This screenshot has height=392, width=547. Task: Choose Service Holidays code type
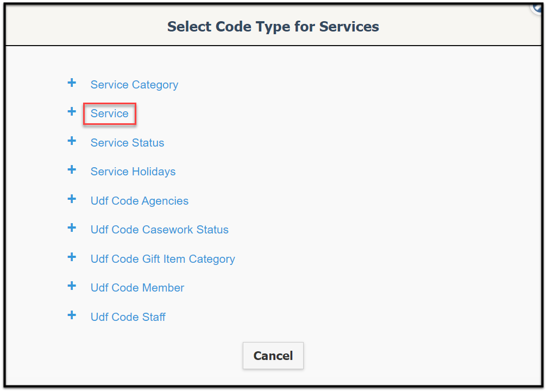point(133,172)
